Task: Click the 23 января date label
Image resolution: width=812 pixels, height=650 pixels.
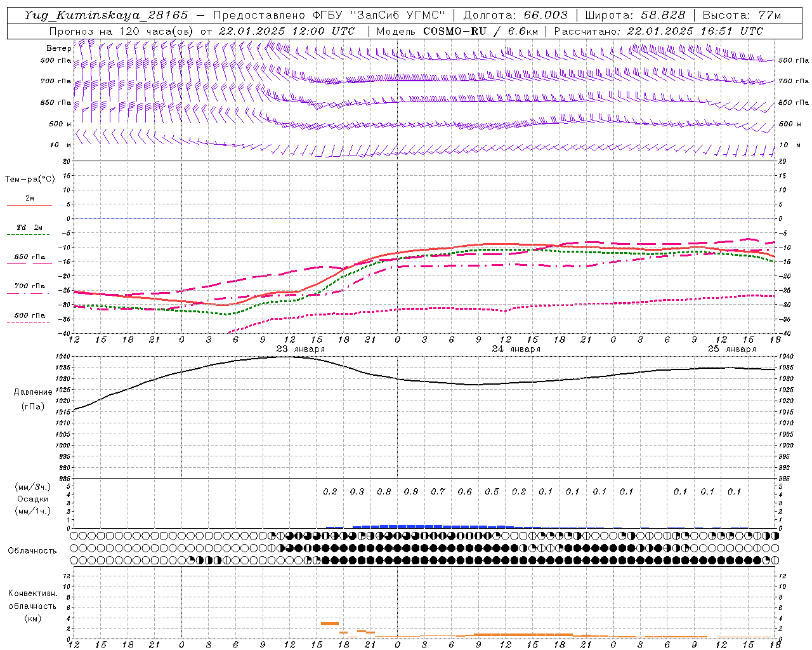Action: click(x=301, y=349)
